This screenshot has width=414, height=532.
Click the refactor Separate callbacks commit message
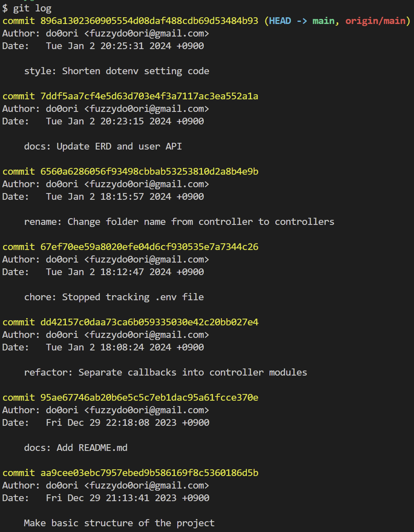tap(166, 372)
